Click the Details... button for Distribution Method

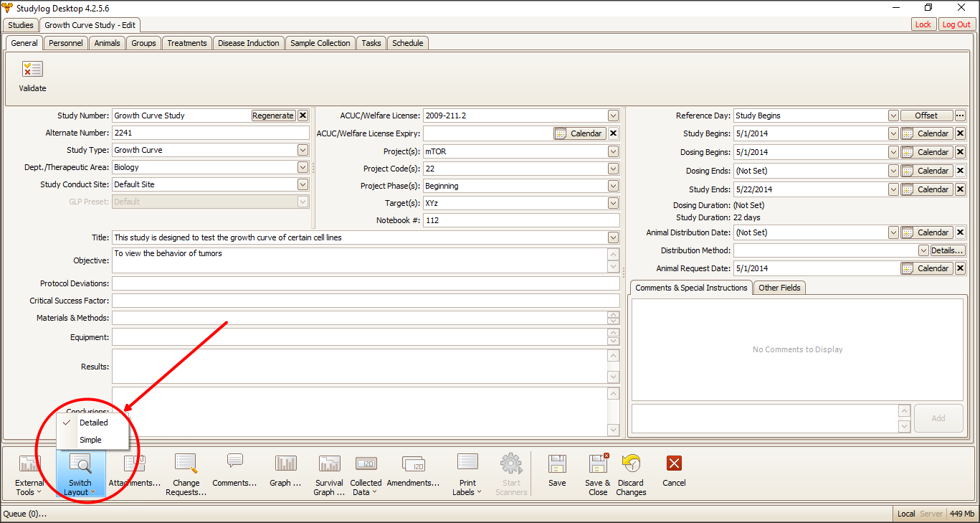948,250
